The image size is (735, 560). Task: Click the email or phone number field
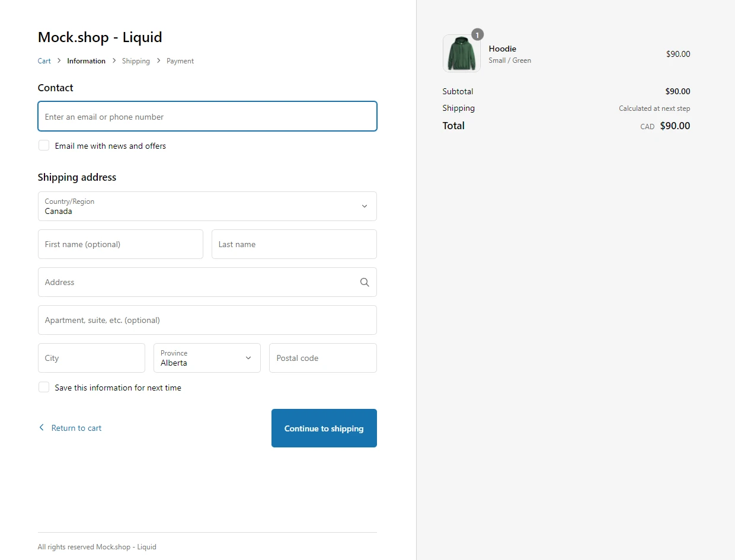[x=207, y=116]
